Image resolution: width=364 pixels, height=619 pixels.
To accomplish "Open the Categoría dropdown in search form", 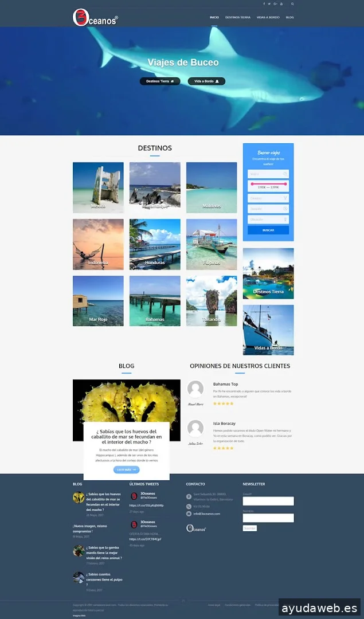I will [268, 198].
